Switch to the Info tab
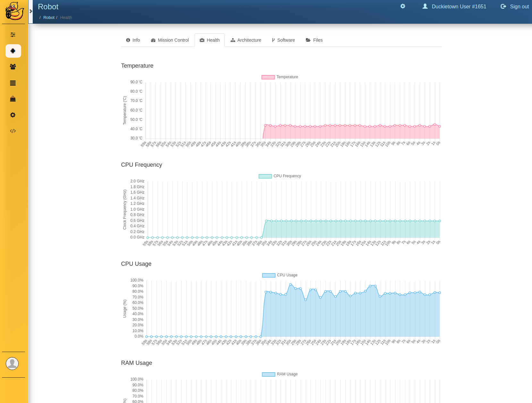Image resolution: width=532 pixels, height=403 pixels. pyautogui.click(x=133, y=40)
